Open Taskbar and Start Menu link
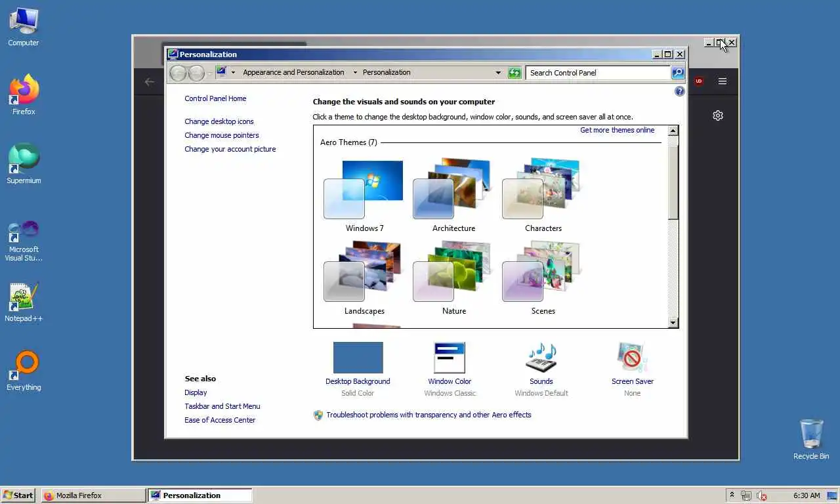Screen dimensions: 840x504 click(x=222, y=406)
